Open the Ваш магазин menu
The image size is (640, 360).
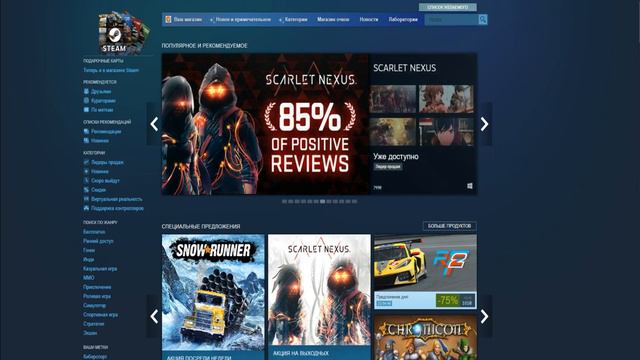point(187,20)
